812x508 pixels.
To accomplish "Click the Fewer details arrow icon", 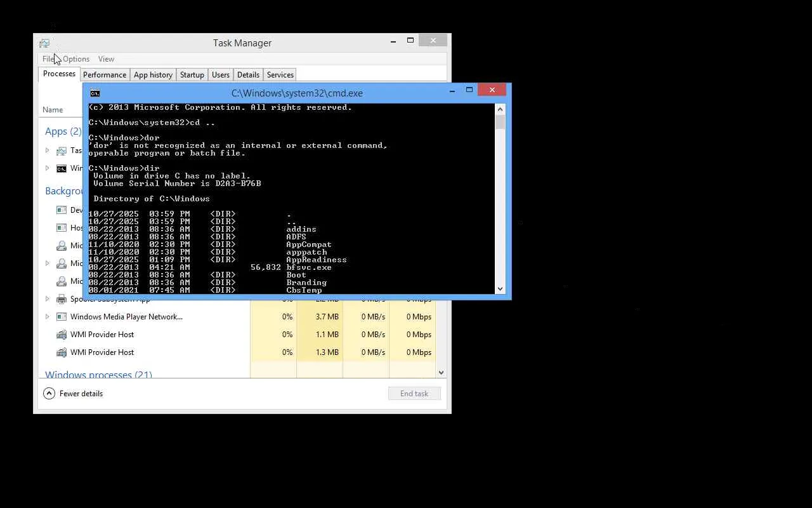I will [49, 394].
